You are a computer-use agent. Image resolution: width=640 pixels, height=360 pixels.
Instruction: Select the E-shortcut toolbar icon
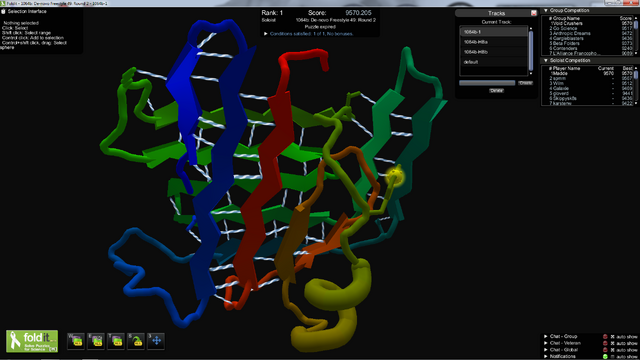point(96,341)
